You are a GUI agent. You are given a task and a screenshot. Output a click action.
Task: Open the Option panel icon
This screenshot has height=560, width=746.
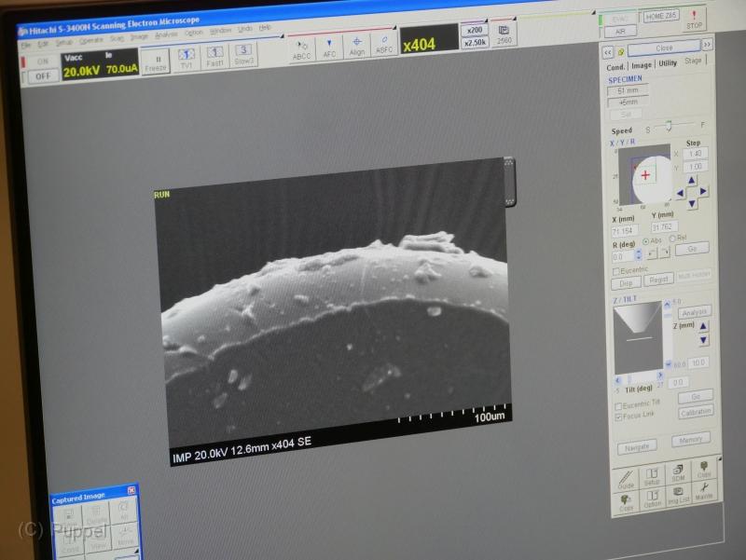[x=652, y=499]
